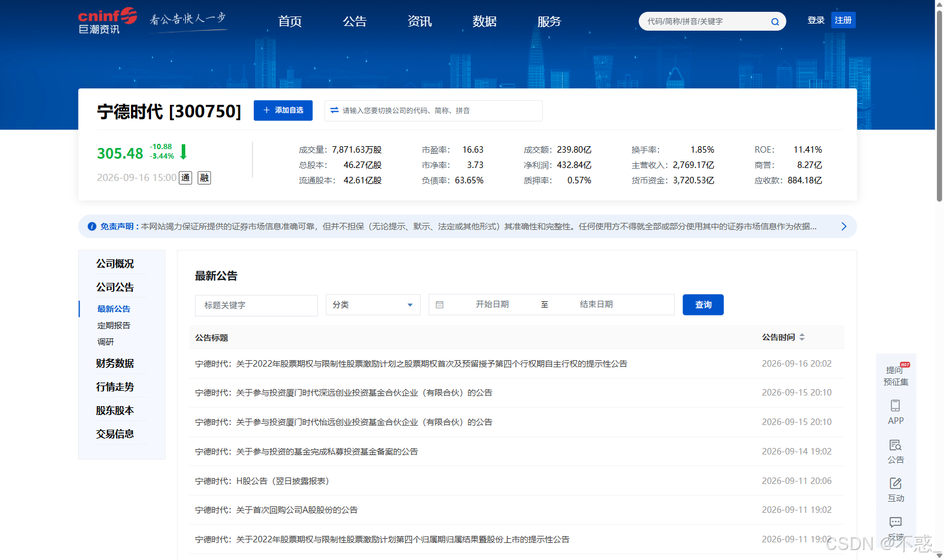Click the calendar icon in date range
944x560 pixels.
[x=440, y=305]
